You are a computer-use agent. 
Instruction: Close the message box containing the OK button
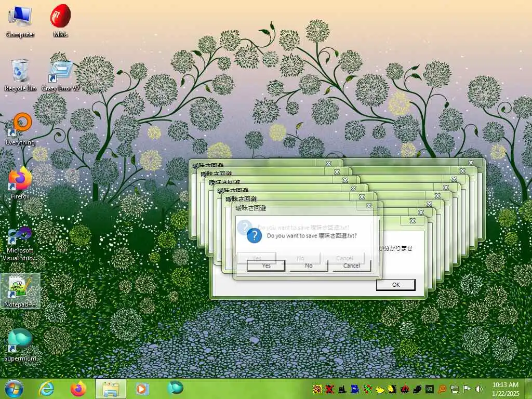(413, 221)
